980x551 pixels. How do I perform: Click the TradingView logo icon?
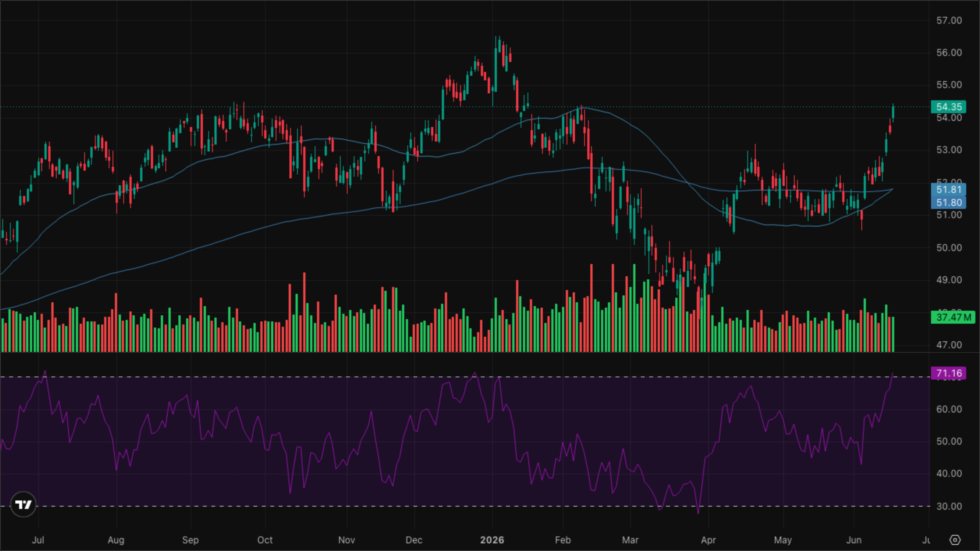point(23,504)
